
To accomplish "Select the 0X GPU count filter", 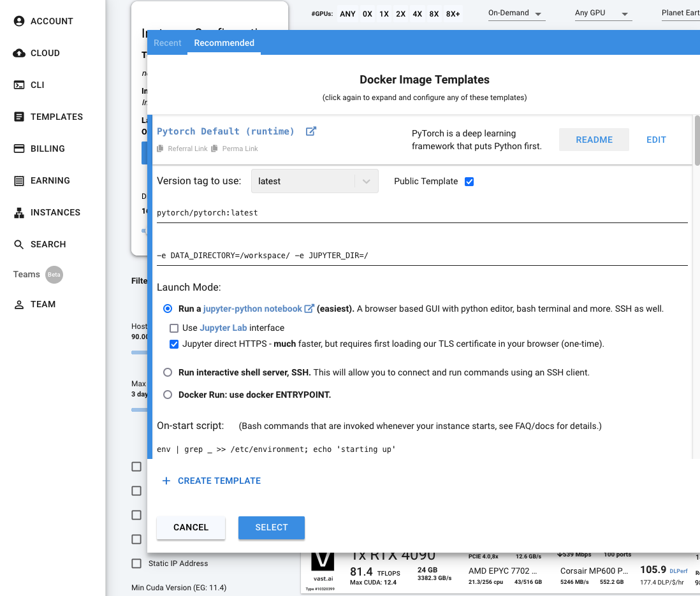I will click(x=367, y=14).
